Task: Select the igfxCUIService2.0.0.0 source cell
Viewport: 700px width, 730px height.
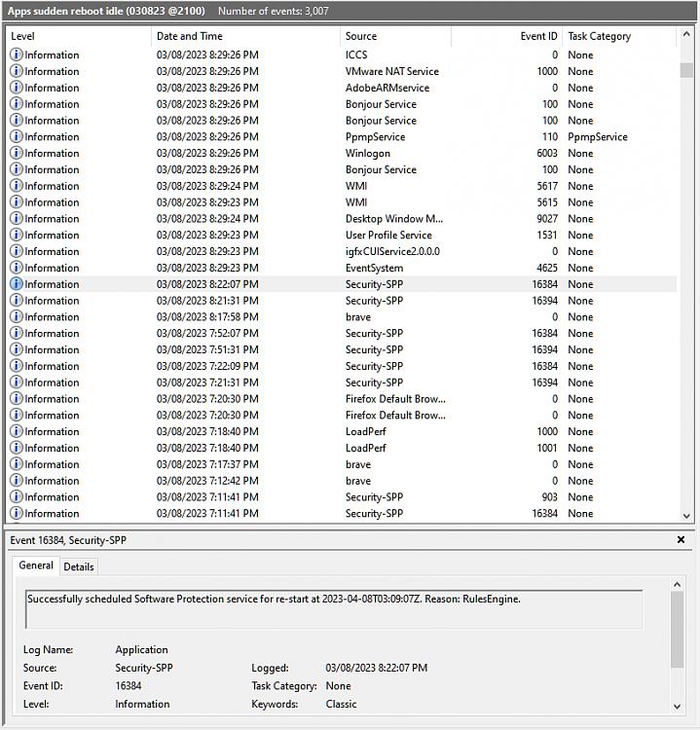Action: [x=392, y=251]
